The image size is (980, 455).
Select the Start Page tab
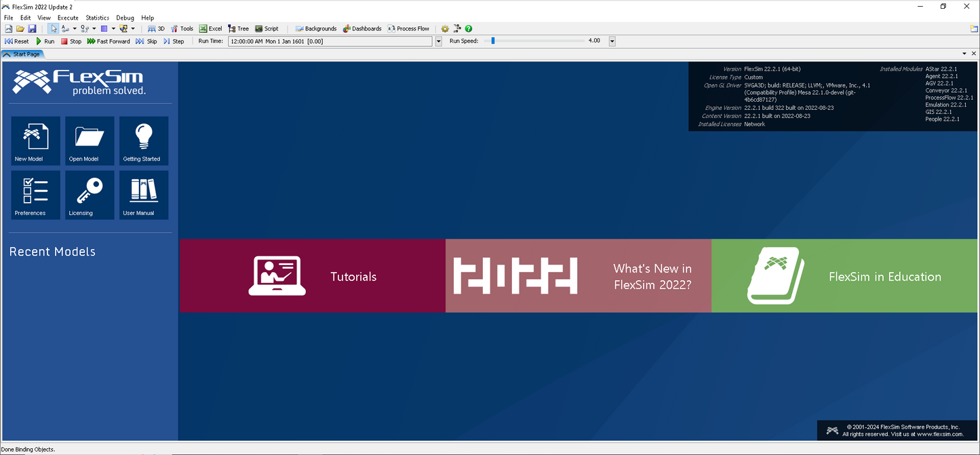click(22, 54)
